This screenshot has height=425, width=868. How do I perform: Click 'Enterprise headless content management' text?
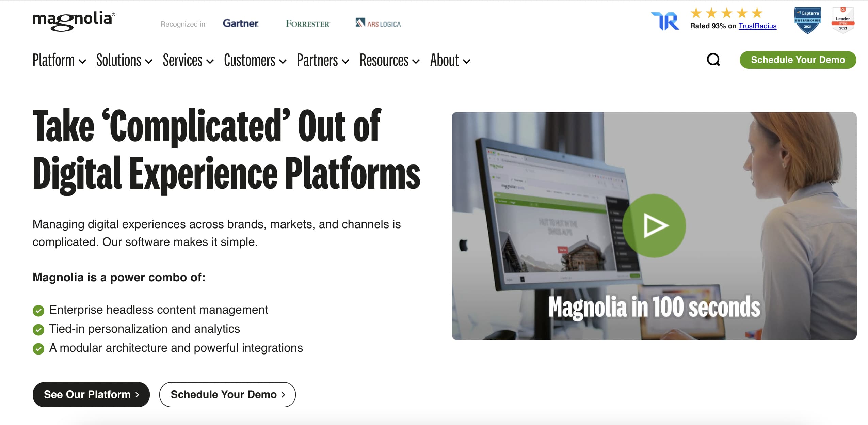coord(159,310)
